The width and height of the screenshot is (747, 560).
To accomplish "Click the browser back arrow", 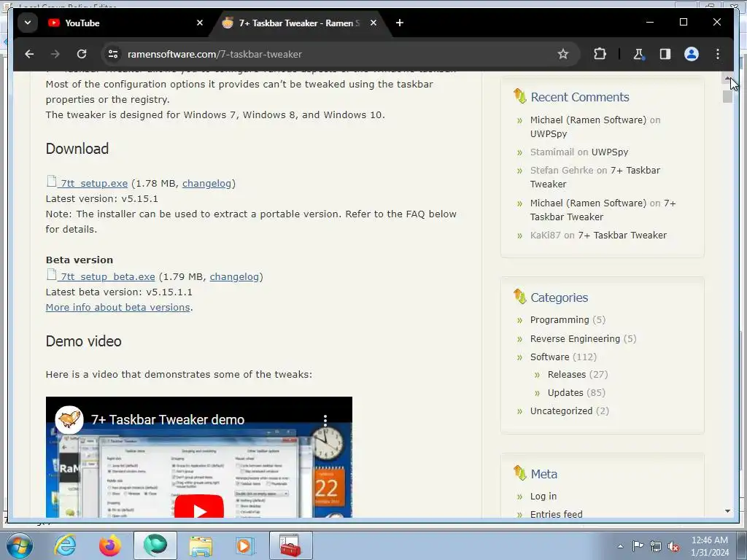I will [x=29, y=54].
